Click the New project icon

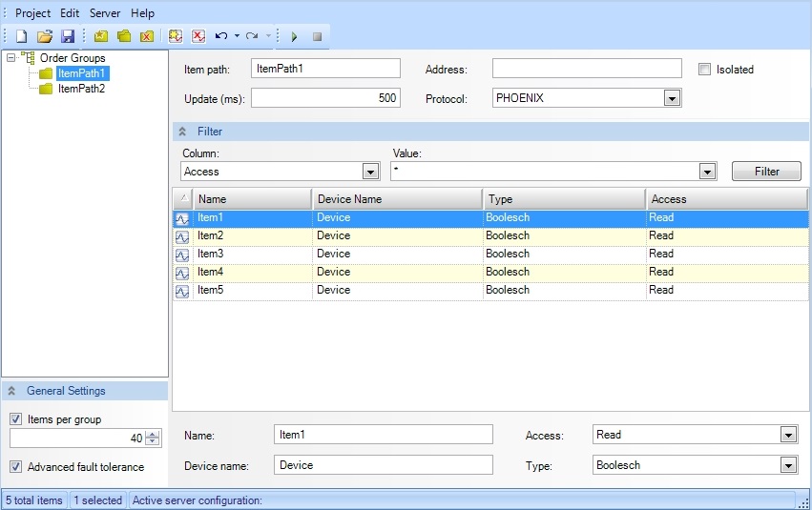pyautogui.click(x=21, y=36)
